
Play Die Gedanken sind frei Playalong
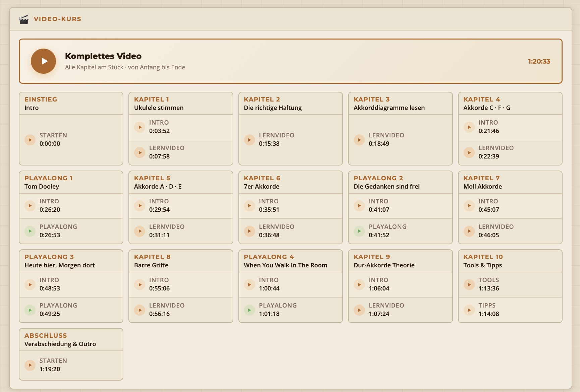[359, 231]
